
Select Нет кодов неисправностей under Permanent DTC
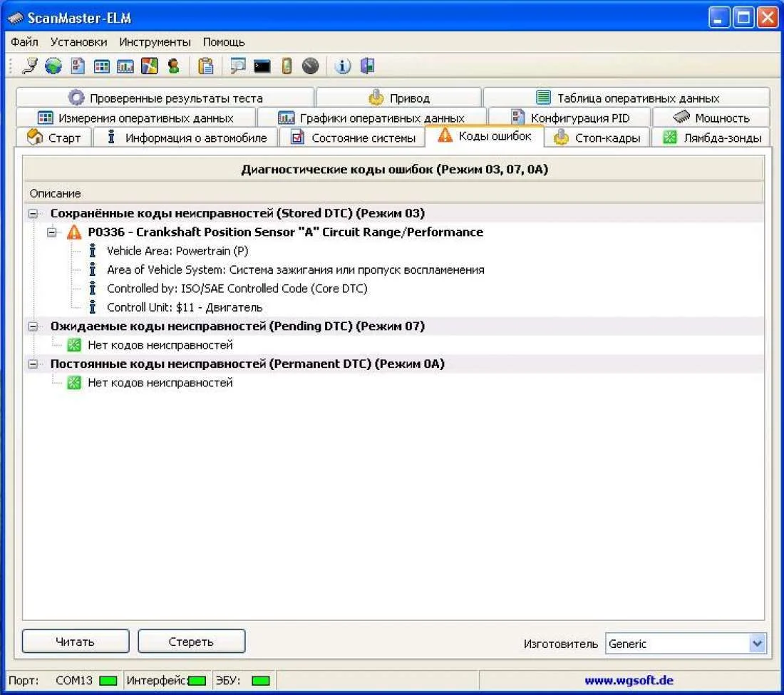pyautogui.click(x=160, y=383)
